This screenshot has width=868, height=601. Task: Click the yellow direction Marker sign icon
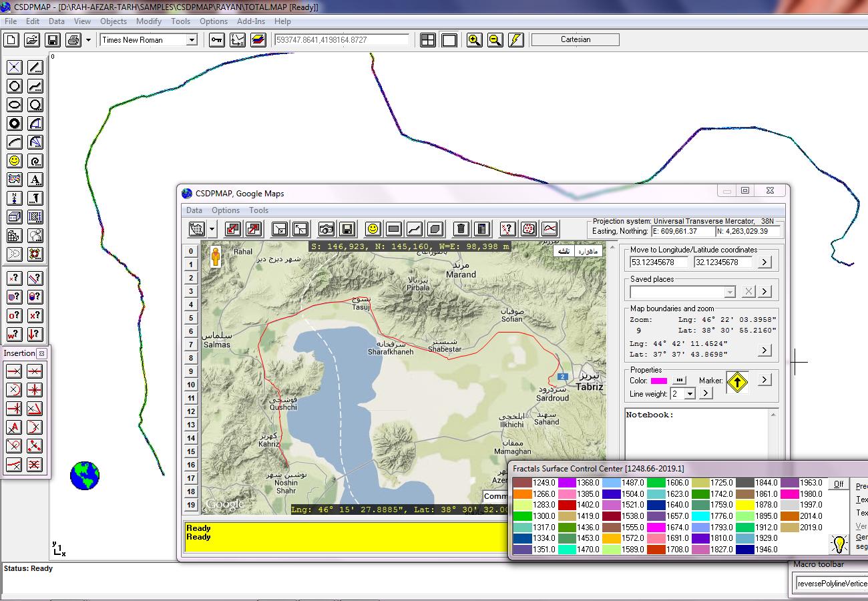[737, 382]
